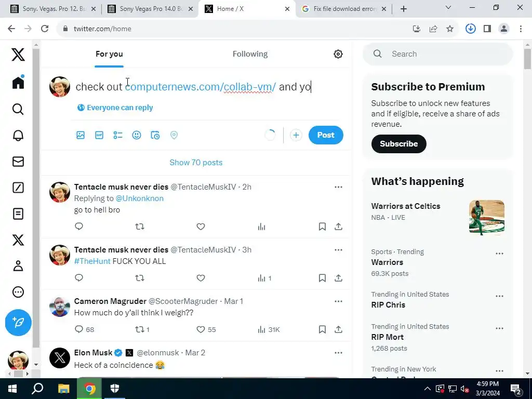Open options for Warriors trending topic
The height and width of the screenshot is (399, 532).
pyautogui.click(x=499, y=254)
